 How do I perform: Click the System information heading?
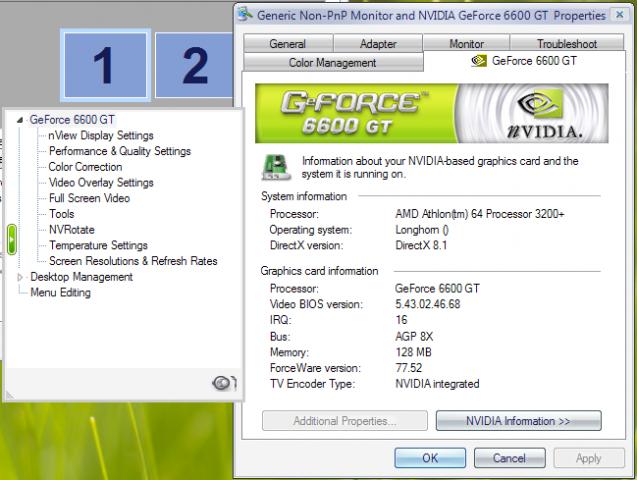pyautogui.click(x=304, y=196)
